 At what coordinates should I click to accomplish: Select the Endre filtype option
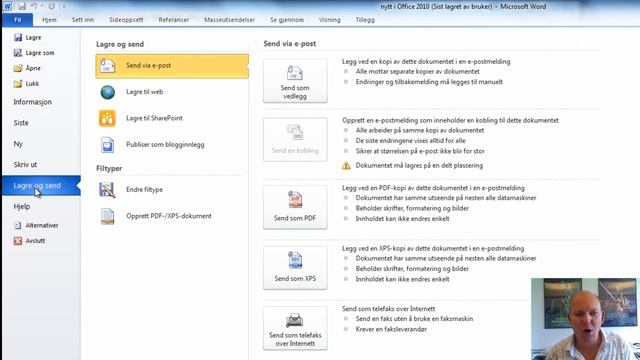144,189
